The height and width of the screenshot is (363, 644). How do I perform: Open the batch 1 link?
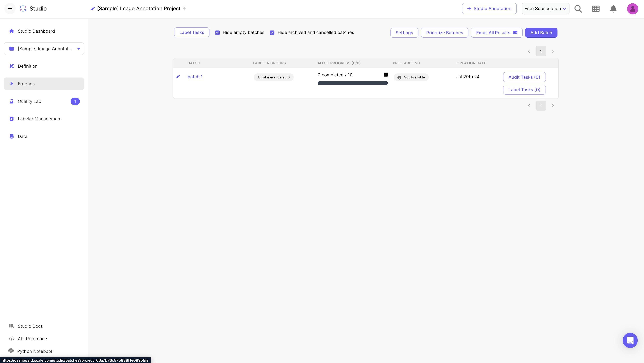tap(195, 77)
